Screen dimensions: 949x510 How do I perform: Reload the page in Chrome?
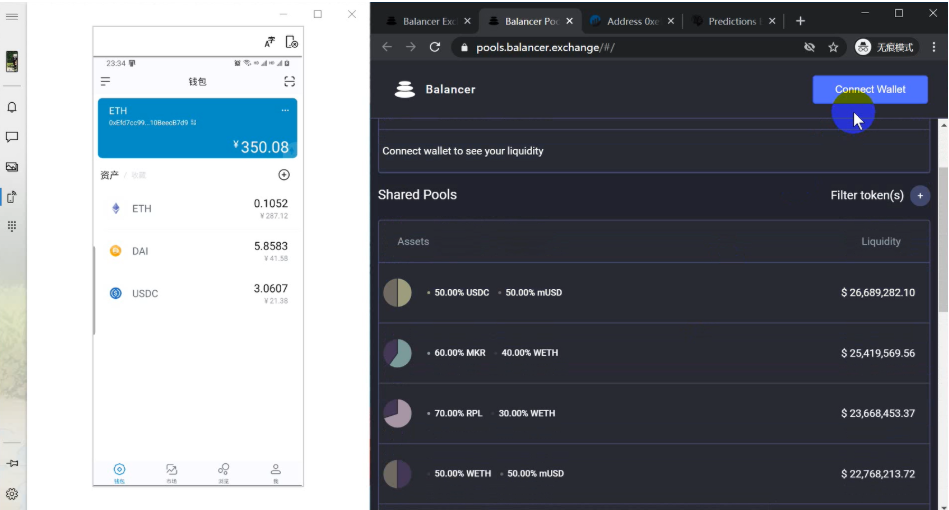pyautogui.click(x=435, y=47)
